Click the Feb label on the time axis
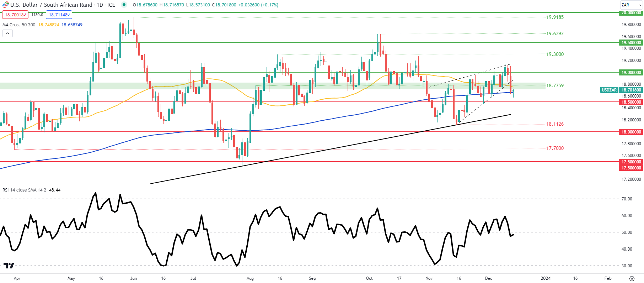The height and width of the screenshot is (283, 644). click(608, 278)
